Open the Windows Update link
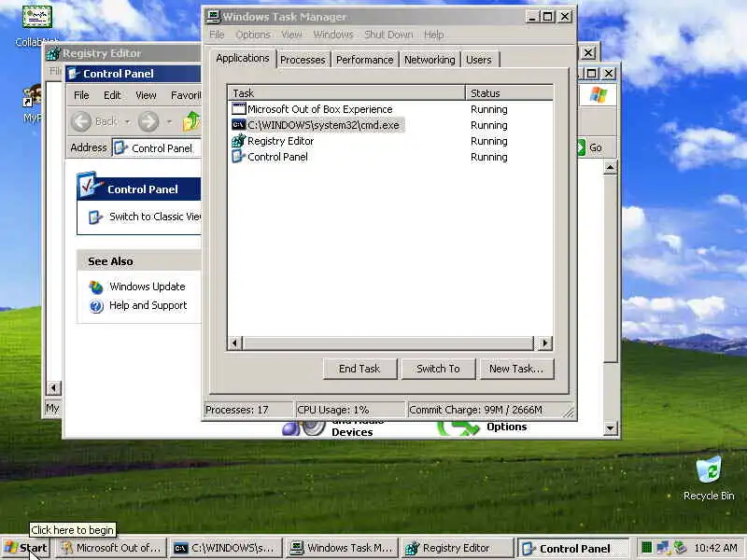The image size is (747, 560). click(x=148, y=287)
